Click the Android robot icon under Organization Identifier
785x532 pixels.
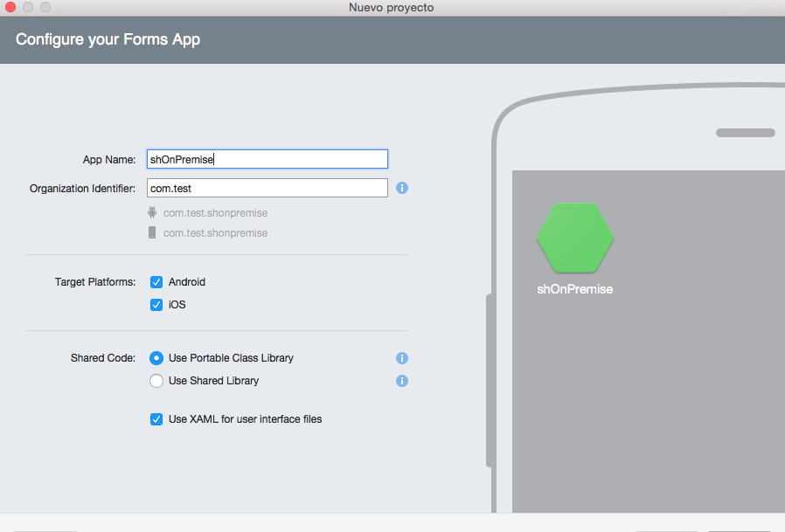tap(152, 212)
